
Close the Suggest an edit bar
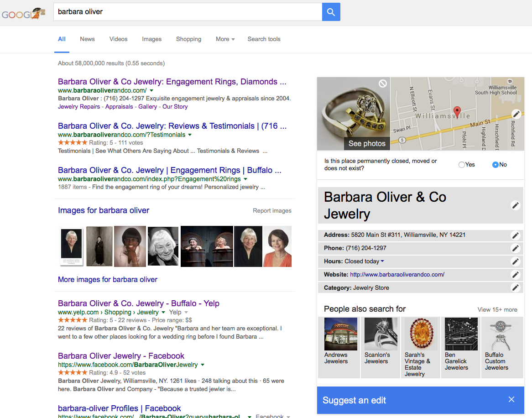511,399
